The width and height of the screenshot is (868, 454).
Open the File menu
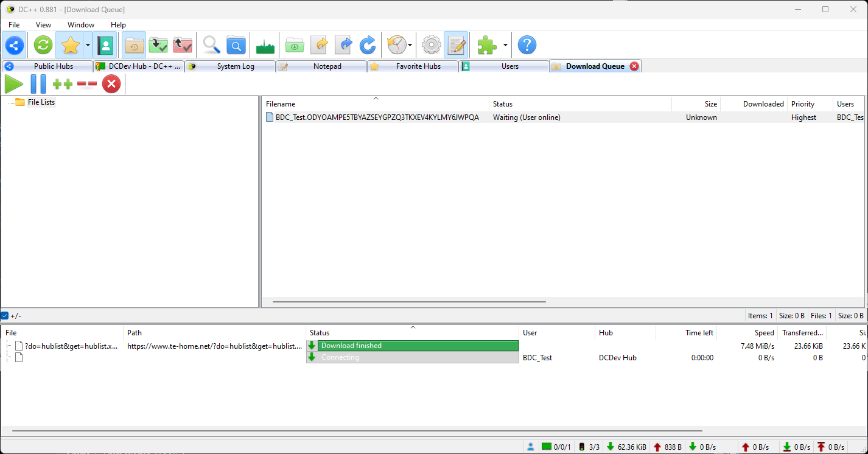pos(13,25)
